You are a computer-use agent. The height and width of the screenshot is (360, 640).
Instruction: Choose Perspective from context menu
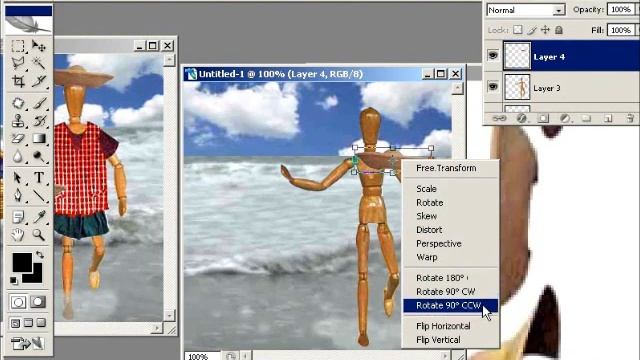point(439,244)
